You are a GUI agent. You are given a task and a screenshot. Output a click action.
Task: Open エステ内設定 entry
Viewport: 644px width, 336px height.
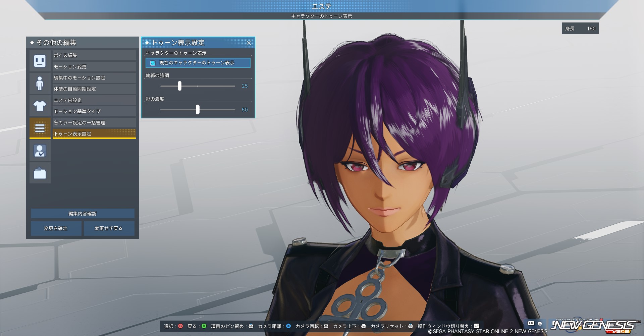pos(94,100)
